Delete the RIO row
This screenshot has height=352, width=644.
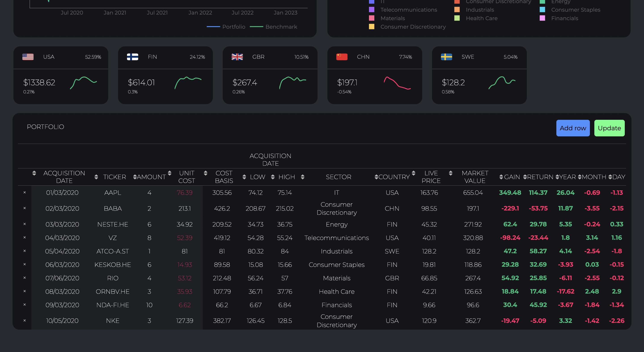[25, 278]
